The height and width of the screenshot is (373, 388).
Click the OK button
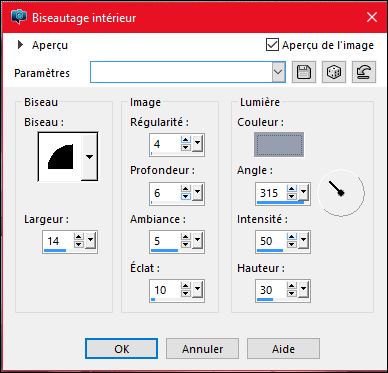pyautogui.click(x=121, y=349)
